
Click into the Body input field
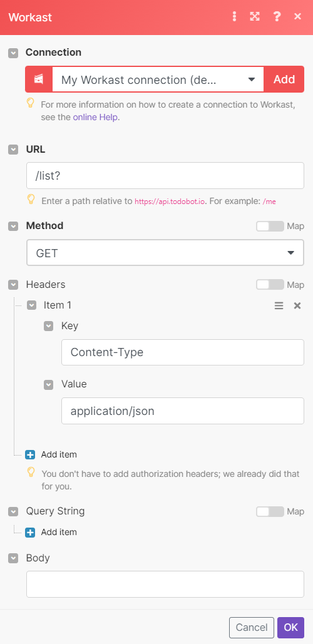[165, 584]
